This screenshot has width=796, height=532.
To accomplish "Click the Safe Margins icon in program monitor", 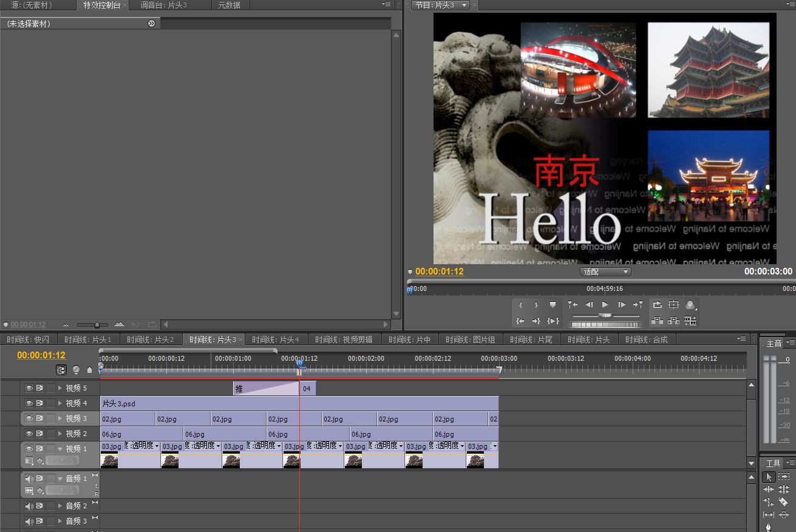I will 673,305.
